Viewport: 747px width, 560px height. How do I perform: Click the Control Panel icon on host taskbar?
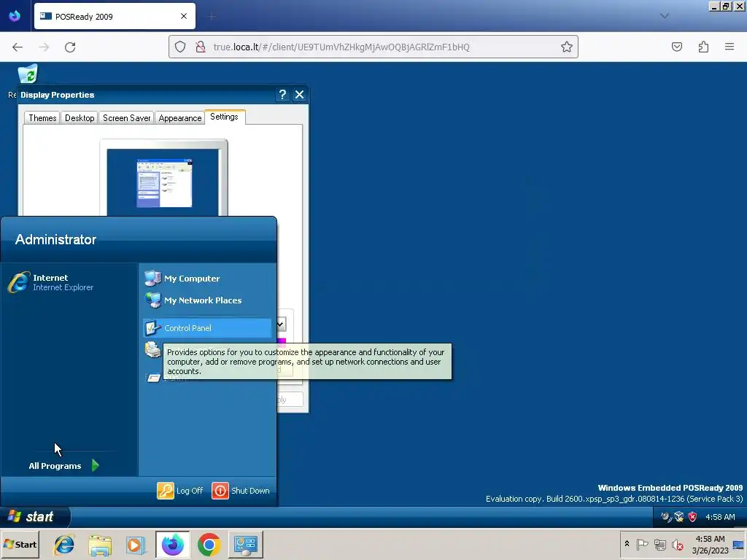point(246,545)
